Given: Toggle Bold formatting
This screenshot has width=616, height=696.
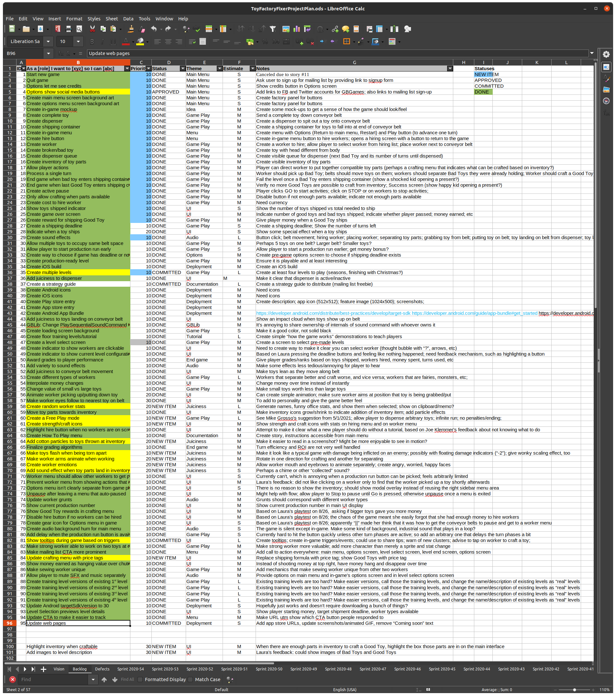Looking at the screenshot, I should pyautogui.click(x=92, y=41).
